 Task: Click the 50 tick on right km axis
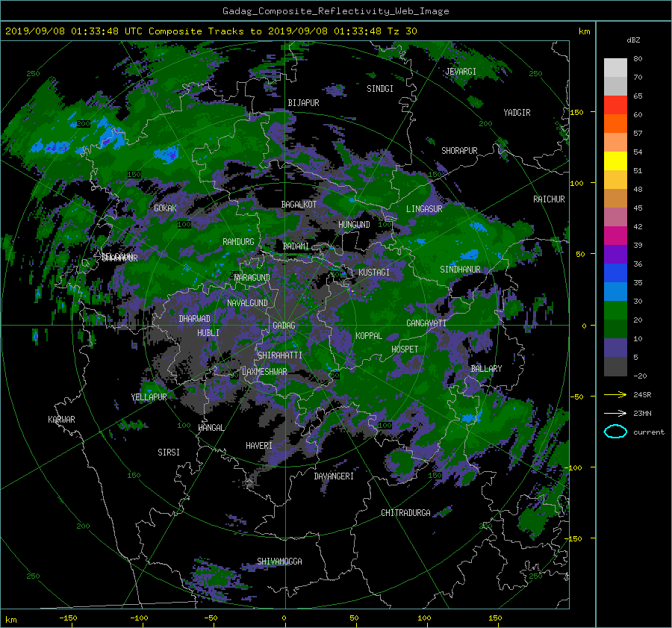pos(580,254)
